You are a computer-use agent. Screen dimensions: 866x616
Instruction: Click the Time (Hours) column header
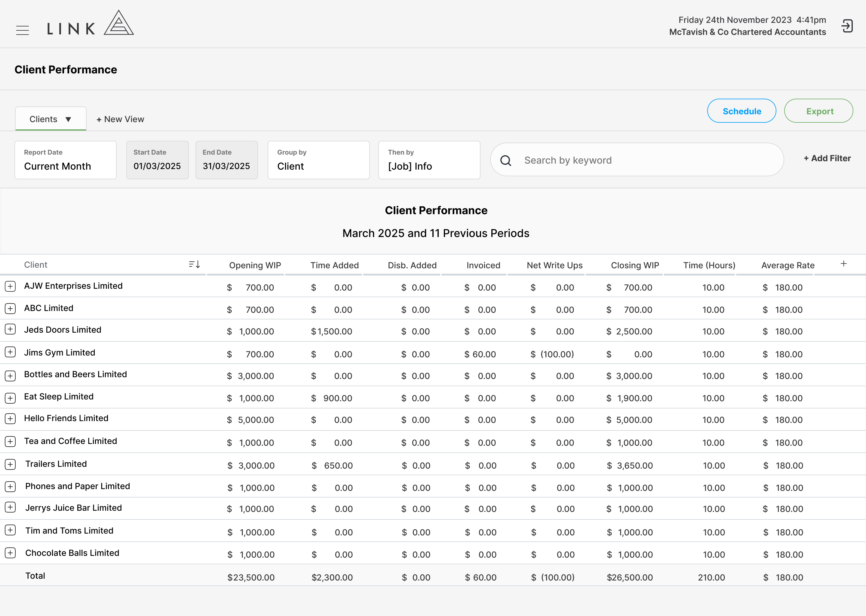click(709, 266)
